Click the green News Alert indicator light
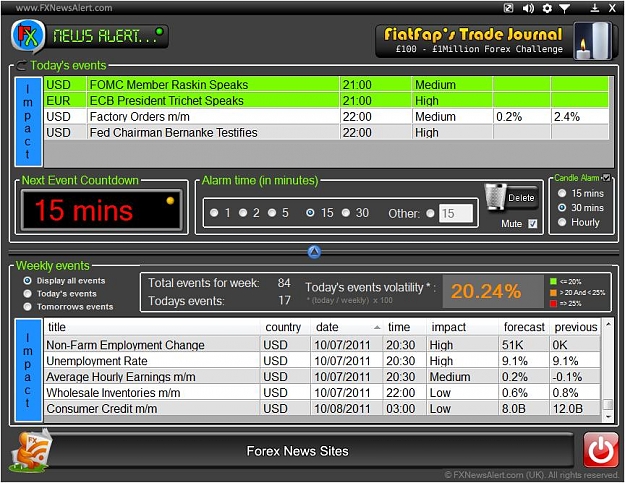 159,31
